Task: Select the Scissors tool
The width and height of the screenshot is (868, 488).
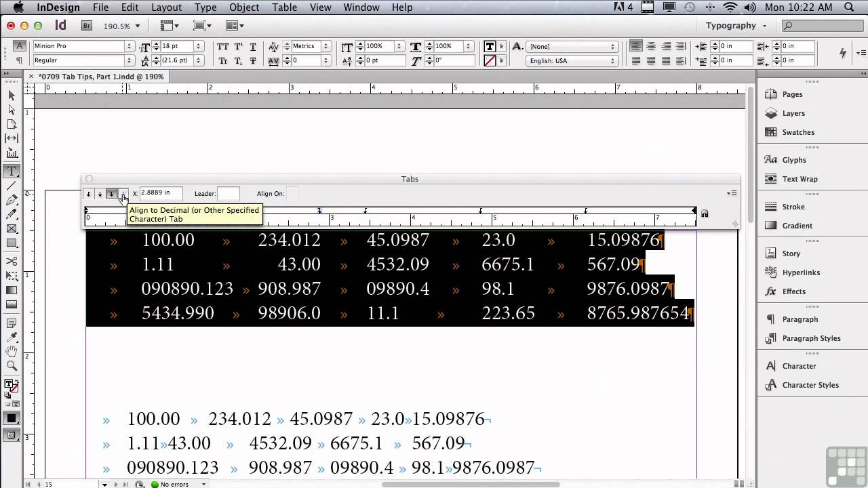Action: (x=12, y=262)
